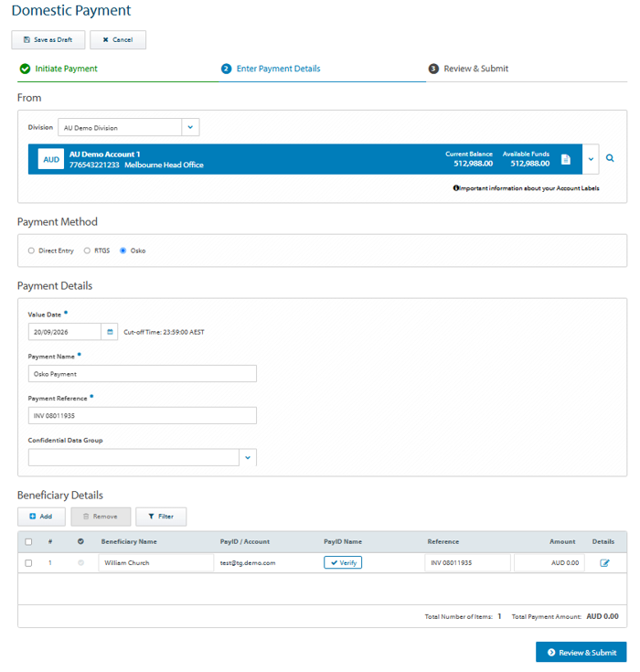Tick the checkbox for beneficiary row 1
Image resolution: width=640 pixels, height=672 pixels.
point(28,562)
